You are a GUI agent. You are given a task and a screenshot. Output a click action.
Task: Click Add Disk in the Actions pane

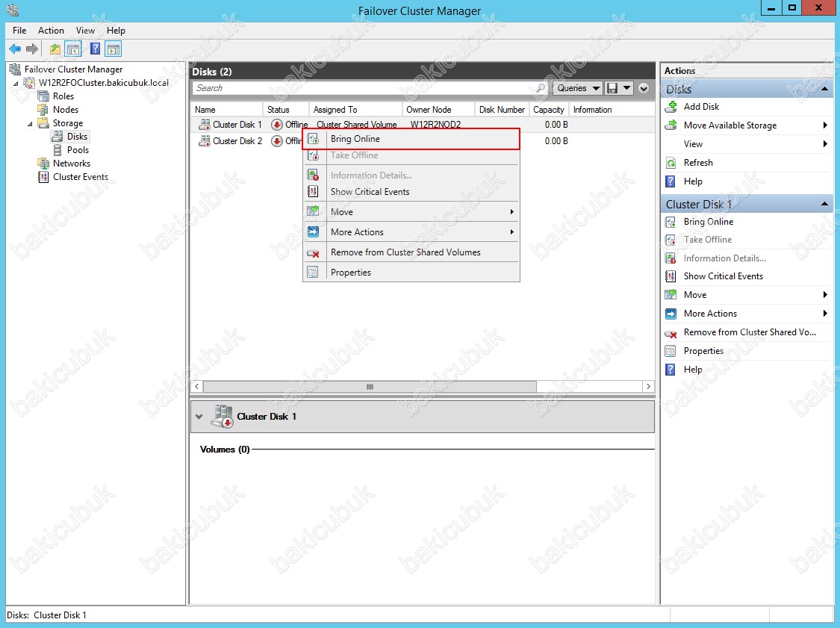click(x=701, y=107)
